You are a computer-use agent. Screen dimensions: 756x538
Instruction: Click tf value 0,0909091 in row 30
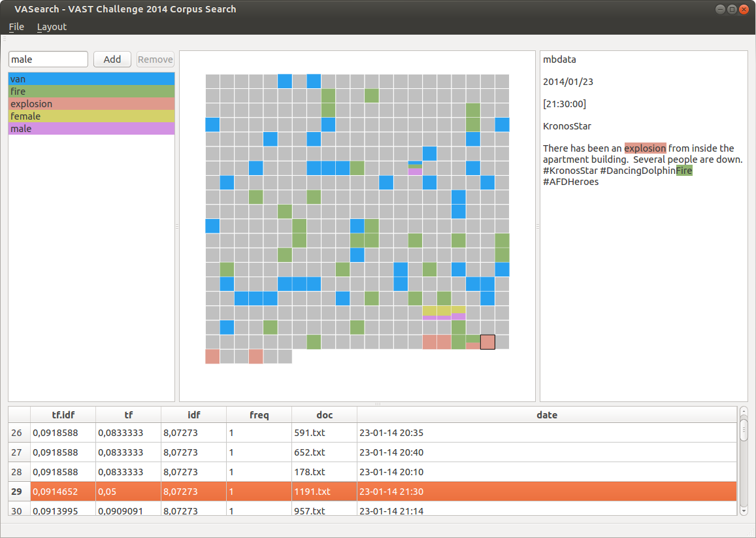129,509
